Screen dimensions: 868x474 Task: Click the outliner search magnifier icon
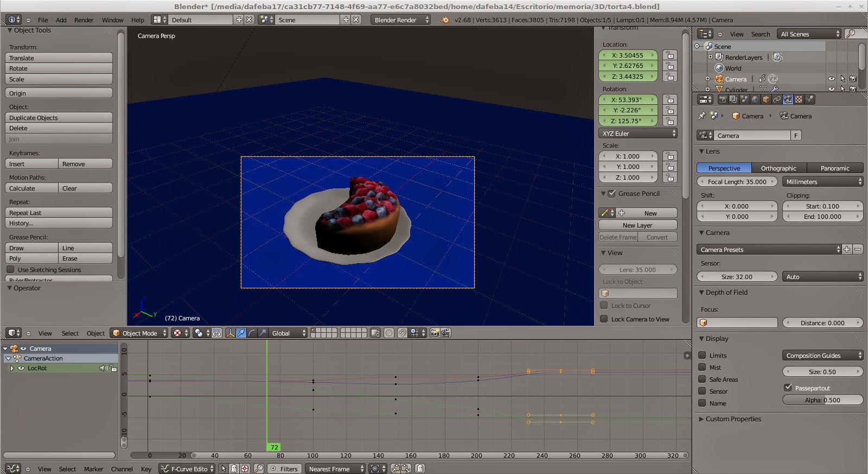[x=851, y=34]
